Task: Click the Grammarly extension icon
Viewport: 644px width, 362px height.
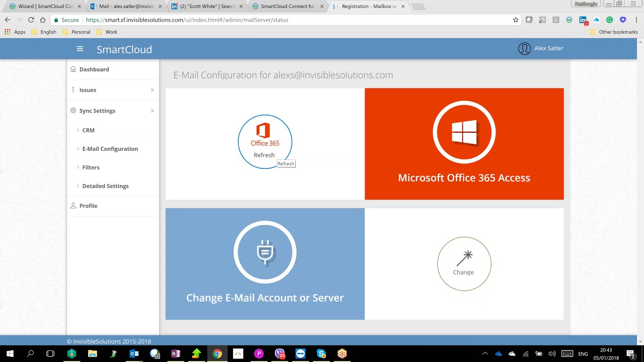Action: [609, 20]
